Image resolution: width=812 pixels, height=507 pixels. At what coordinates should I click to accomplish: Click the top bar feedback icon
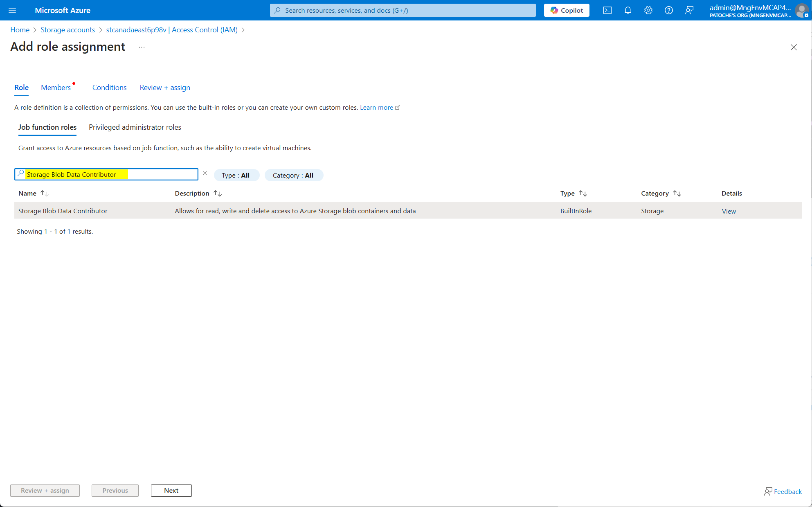pyautogui.click(x=689, y=10)
